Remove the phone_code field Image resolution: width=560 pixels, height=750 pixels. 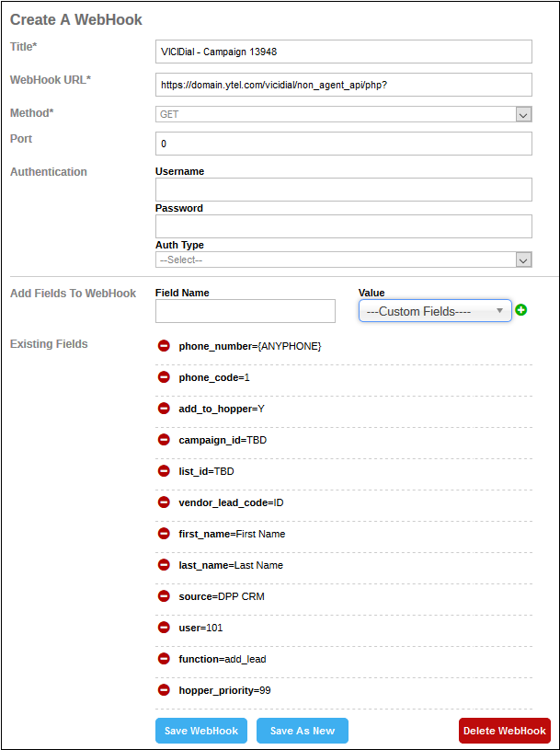pos(164,377)
